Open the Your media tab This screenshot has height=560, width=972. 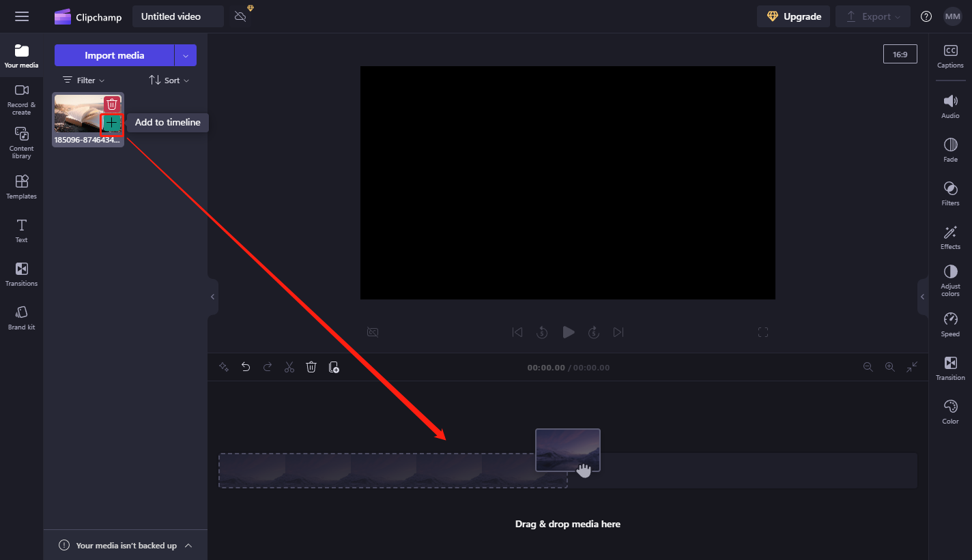pos(21,56)
